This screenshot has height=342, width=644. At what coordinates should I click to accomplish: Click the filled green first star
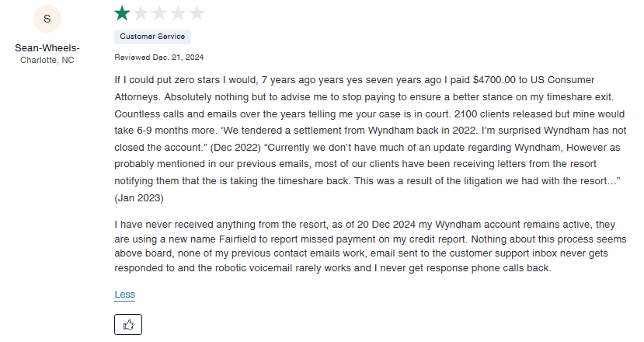122,13
